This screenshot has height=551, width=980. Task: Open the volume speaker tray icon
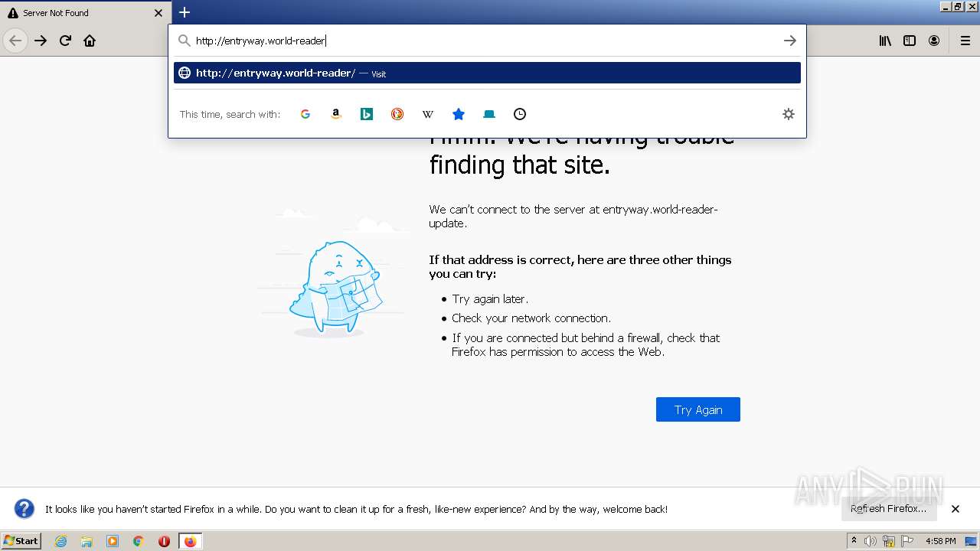click(871, 541)
